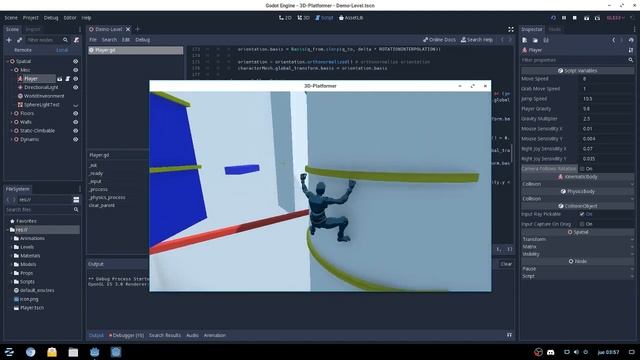
Task: Toggle visibility of DirectionalLight node
Action: (x=76, y=87)
